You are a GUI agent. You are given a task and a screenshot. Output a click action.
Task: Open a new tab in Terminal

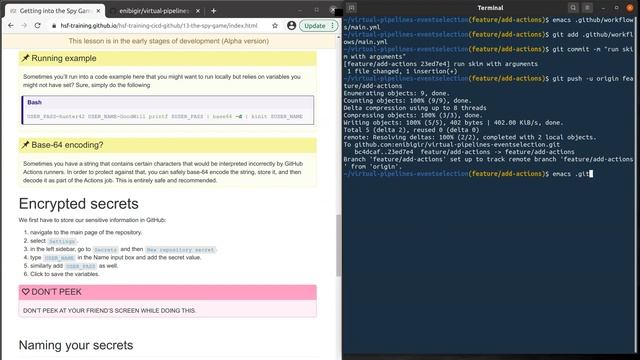[351, 7]
